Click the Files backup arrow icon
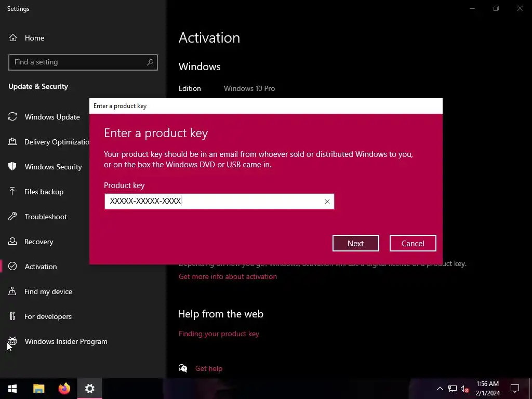Image resolution: width=532 pixels, height=399 pixels. tap(12, 191)
